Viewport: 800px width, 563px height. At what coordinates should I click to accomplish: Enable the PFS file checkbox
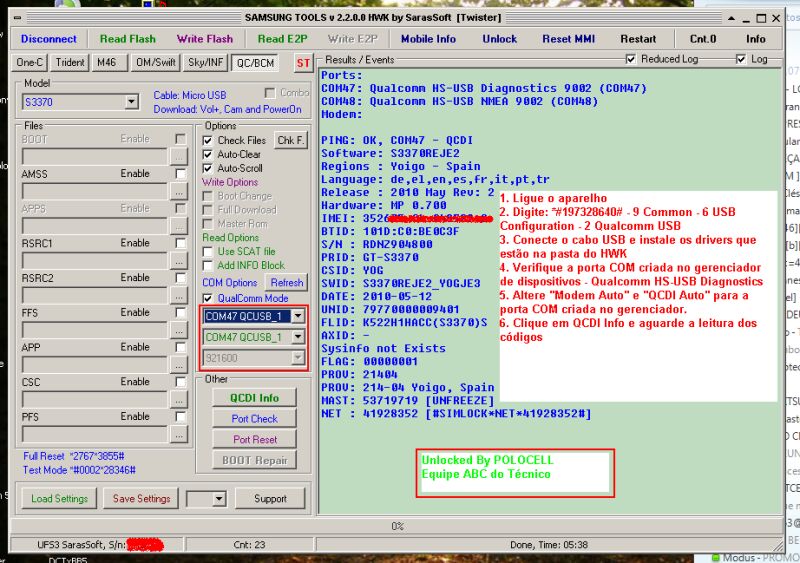coord(180,417)
